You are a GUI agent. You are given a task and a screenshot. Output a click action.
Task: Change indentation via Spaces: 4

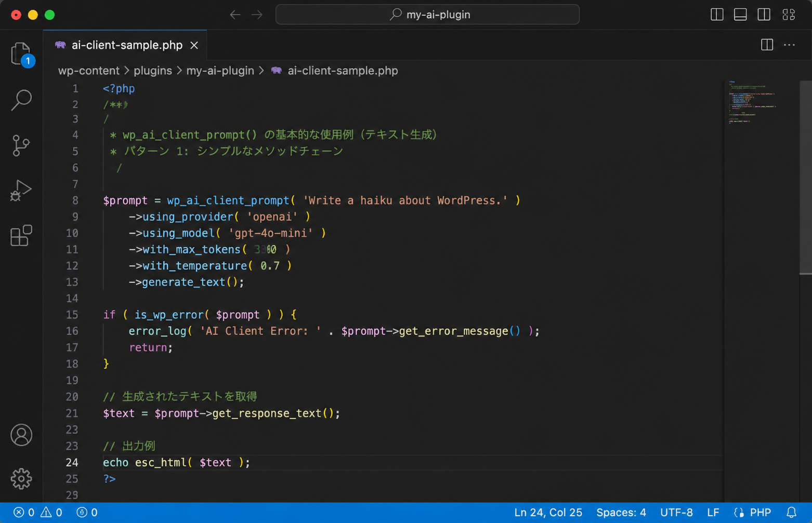tap(621, 512)
